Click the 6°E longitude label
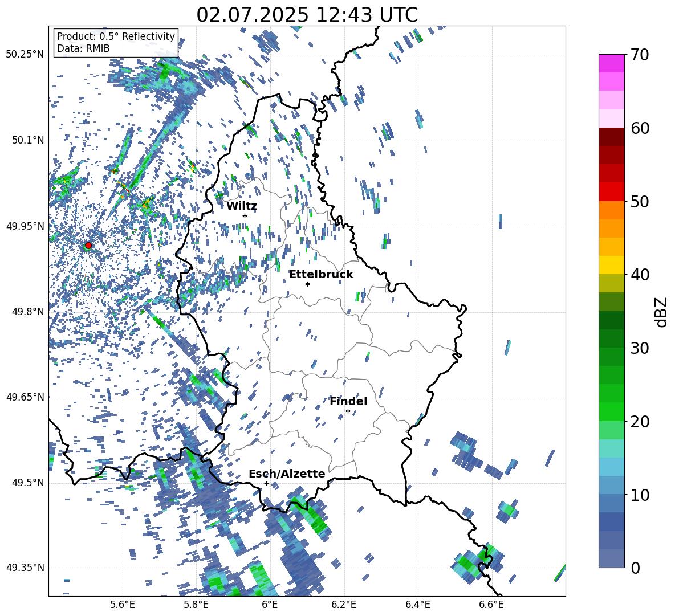Image resolution: width=675 pixels, height=616 pixels. pyautogui.click(x=270, y=605)
